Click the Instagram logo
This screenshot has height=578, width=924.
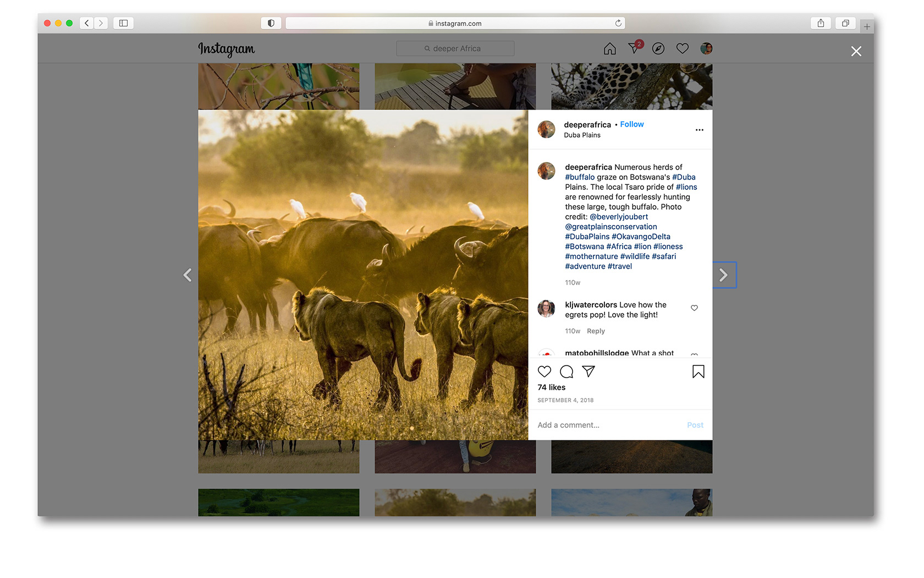pyautogui.click(x=227, y=49)
